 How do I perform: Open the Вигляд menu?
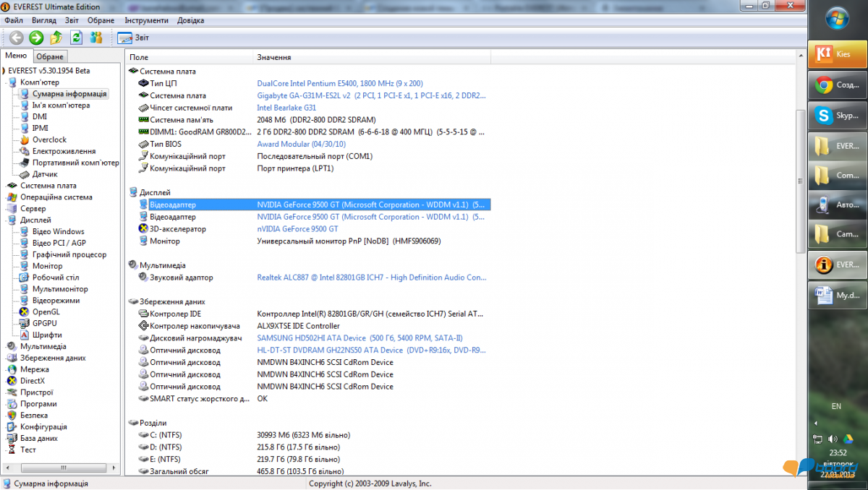44,20
